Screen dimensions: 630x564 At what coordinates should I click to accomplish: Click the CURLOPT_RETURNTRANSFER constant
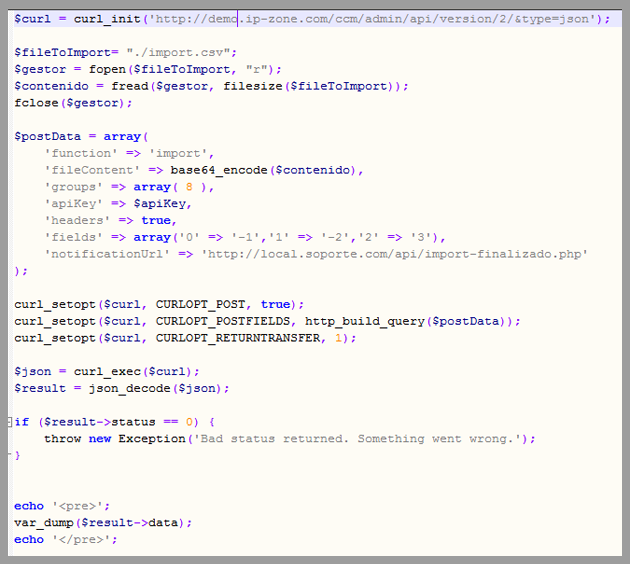237,338
